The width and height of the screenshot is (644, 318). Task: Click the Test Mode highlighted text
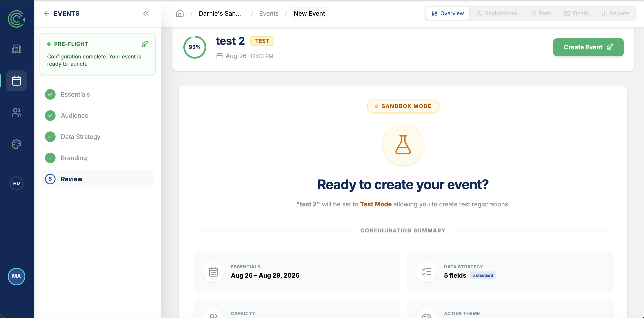[376, 204]
